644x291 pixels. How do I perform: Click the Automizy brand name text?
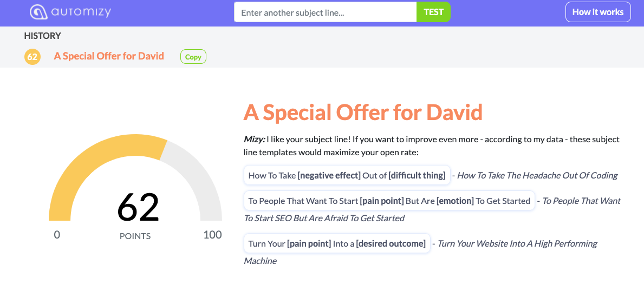[x=81, y=12]
